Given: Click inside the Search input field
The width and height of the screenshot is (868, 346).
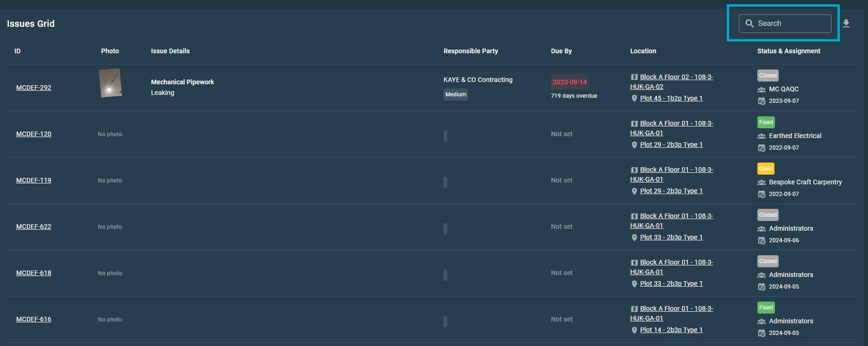Looking at the screenshot, I should [792, 23].
